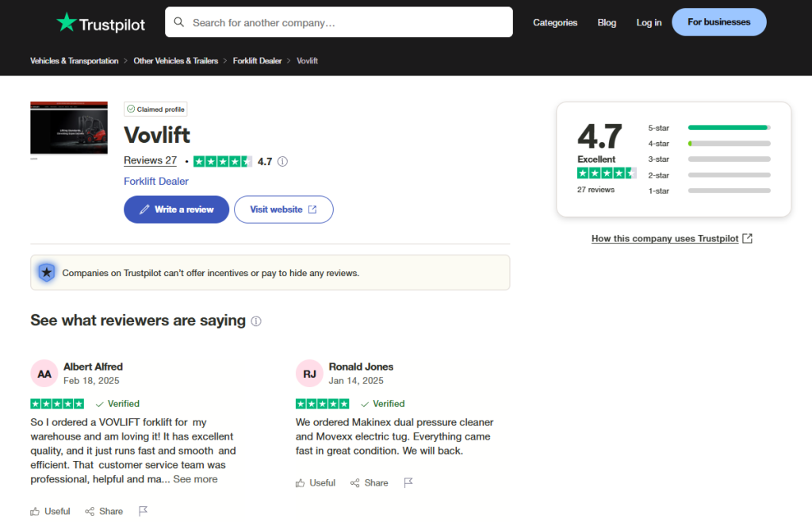
Task: Expand Albert Alfred's review with See more
Action: (x=195, y=479)
